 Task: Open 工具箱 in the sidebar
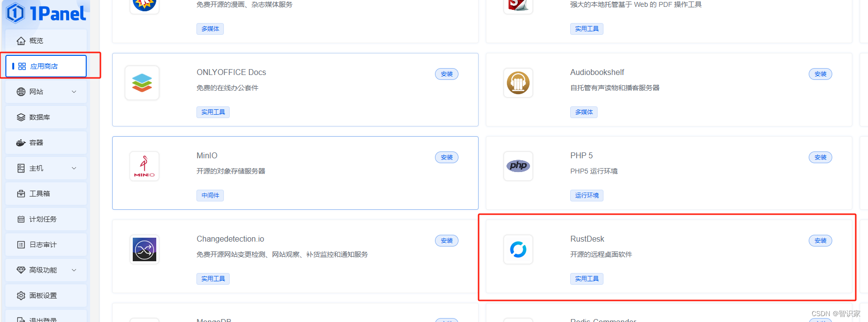click(x=46, y=194)
